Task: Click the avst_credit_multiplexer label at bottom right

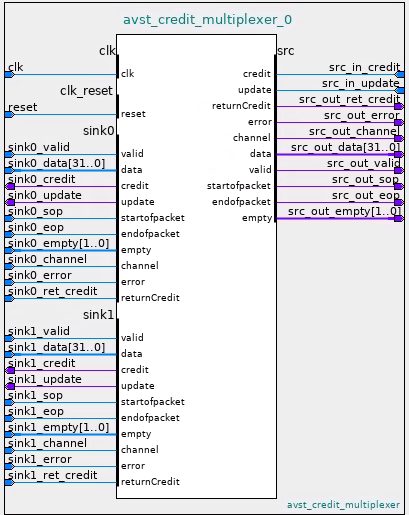Action: tap(343, 505)
